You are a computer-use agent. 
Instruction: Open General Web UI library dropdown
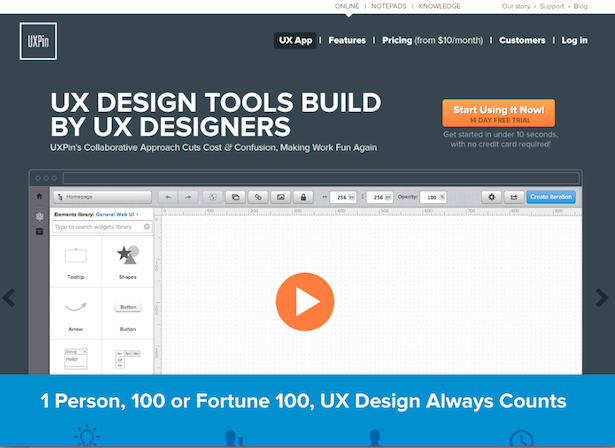(117, 215)
